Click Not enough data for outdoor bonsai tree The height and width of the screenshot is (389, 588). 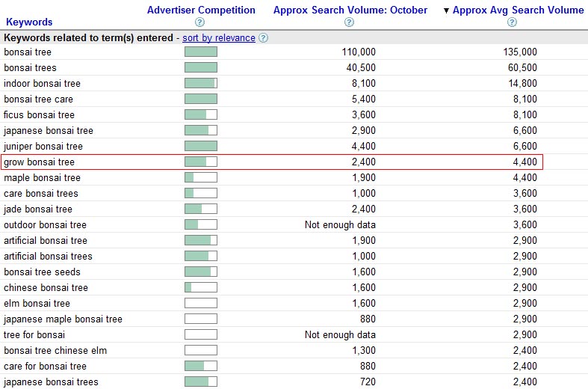pos(340,224)
